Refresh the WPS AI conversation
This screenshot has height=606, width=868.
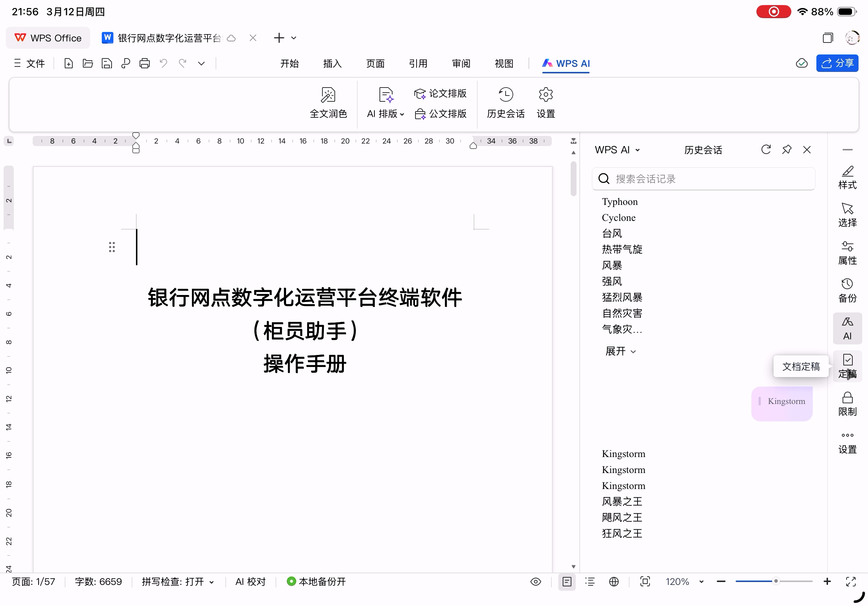pyautogui.click(x=765, y=150)
